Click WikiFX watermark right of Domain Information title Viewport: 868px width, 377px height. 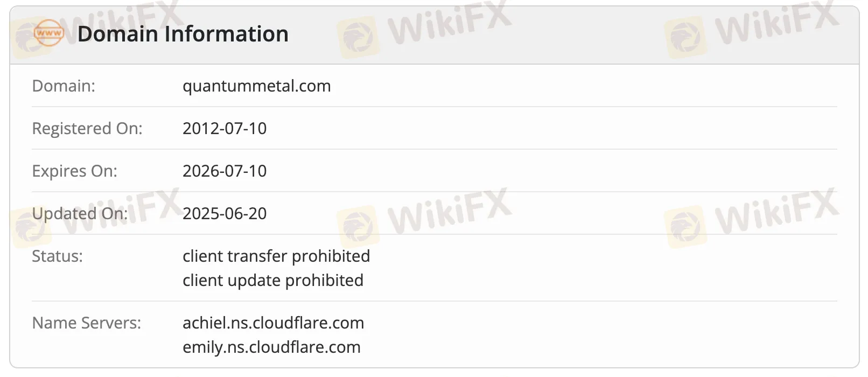click(x=425, y=27)
